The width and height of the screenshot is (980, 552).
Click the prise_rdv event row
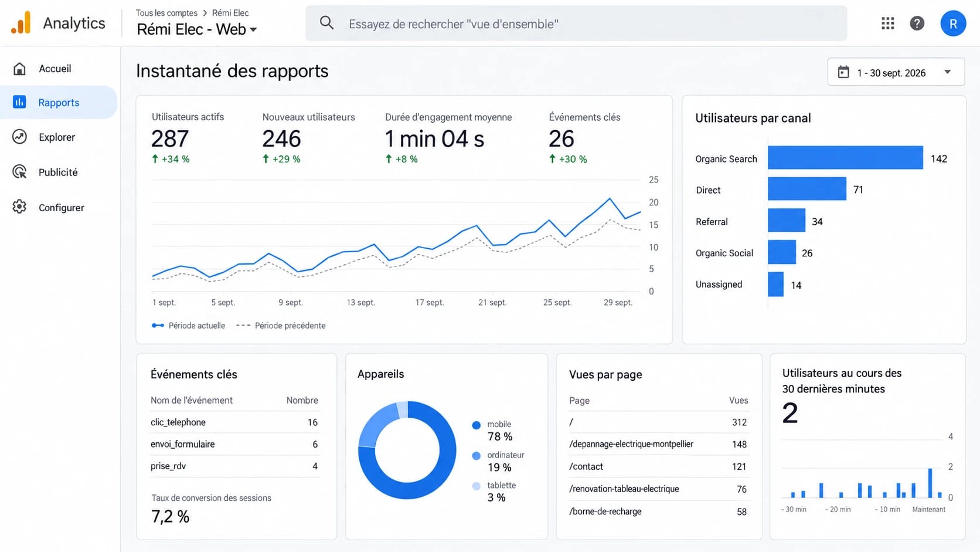click(x=234, y=466)
